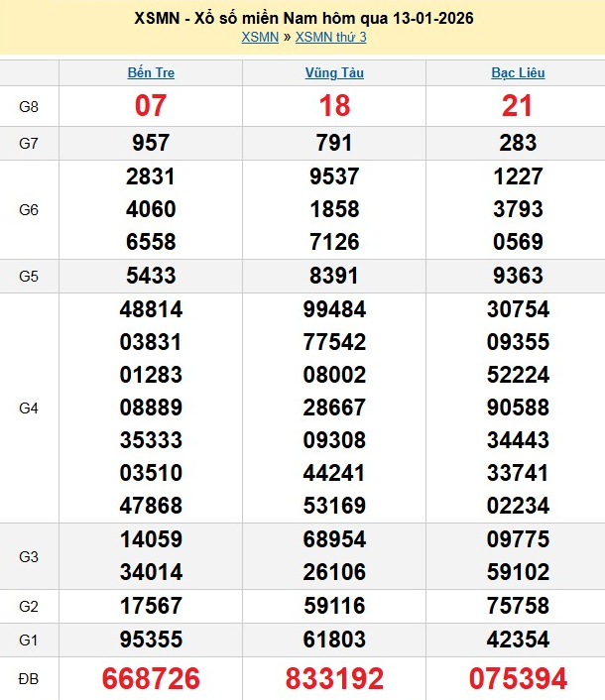
Task: Select Bạc Liêu G7 number 283
Action: 518,143
